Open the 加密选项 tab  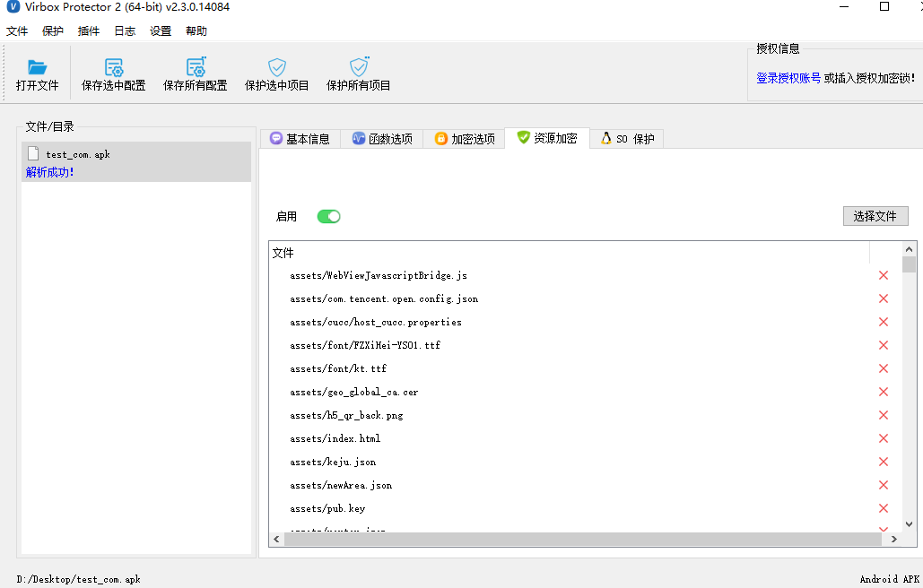tap(464, 138)
